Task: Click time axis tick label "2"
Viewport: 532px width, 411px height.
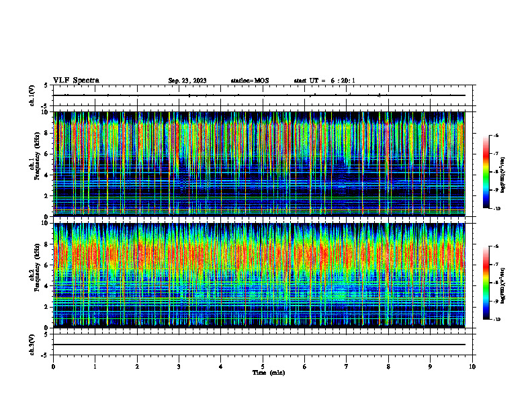Action: 137,367
